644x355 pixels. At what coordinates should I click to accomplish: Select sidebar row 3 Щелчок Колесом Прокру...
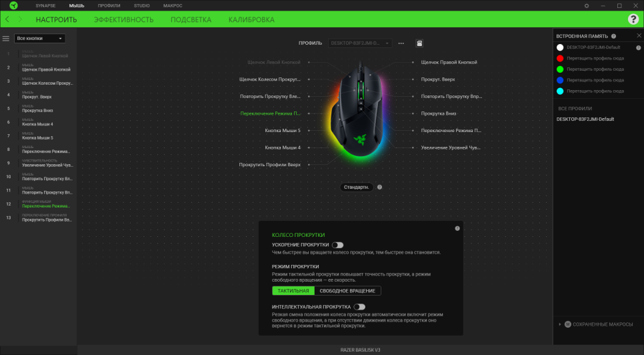pos(38,81)
